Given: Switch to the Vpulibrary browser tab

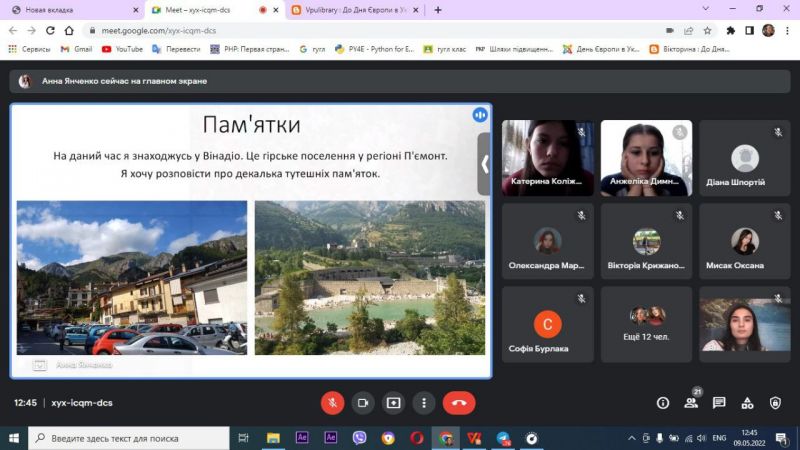Looking at the screenshot, I should [355, 10].
